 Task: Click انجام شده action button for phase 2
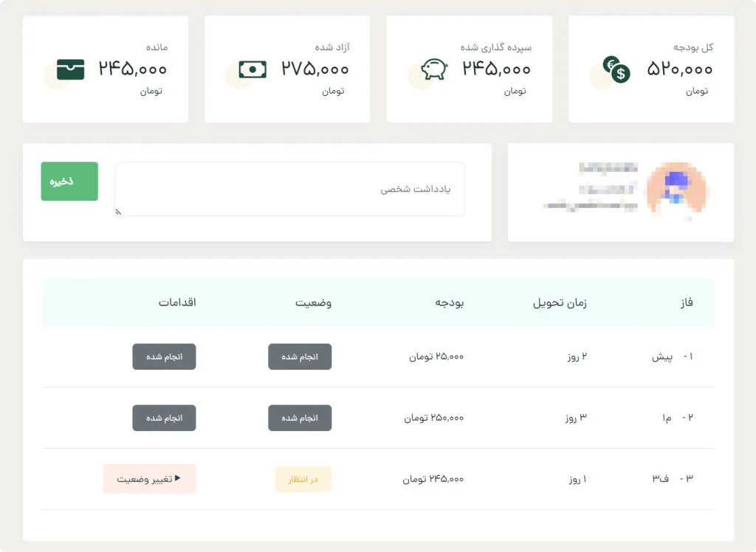click(164, 418)
